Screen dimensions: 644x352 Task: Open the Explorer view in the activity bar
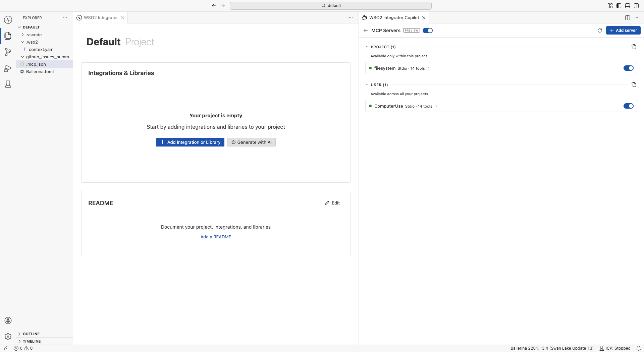pyautogui.click(x=8, y=36)
